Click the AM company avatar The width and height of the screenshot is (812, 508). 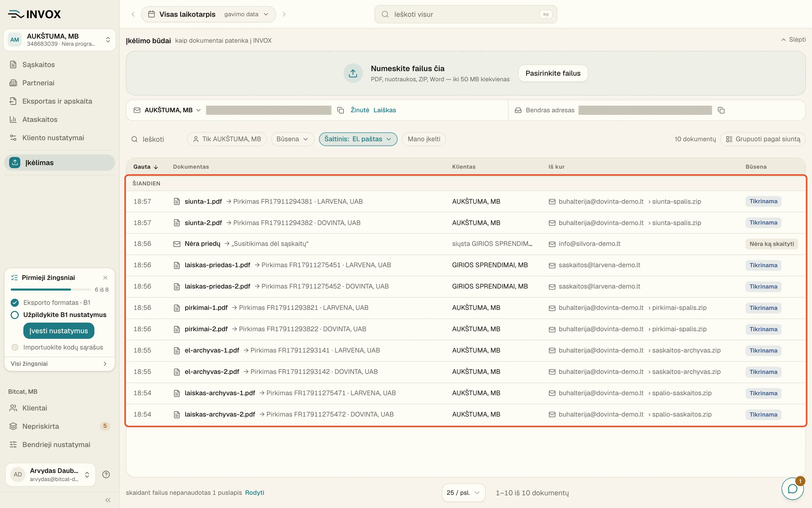click(14, 40)
